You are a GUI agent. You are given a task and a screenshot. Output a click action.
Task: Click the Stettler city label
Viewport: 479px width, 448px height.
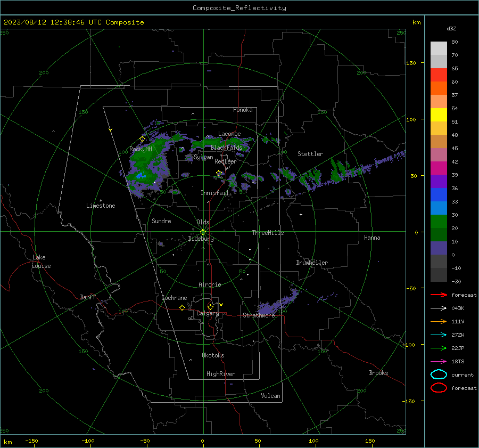[310, 154]
